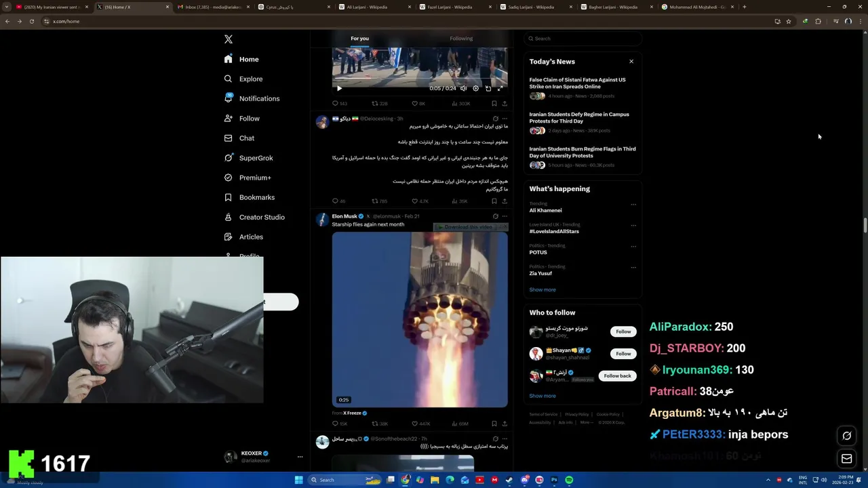
Task: Open more options for #LoveIslandAllStars trend
Action: pyautogui.click(x=633, y=225)
